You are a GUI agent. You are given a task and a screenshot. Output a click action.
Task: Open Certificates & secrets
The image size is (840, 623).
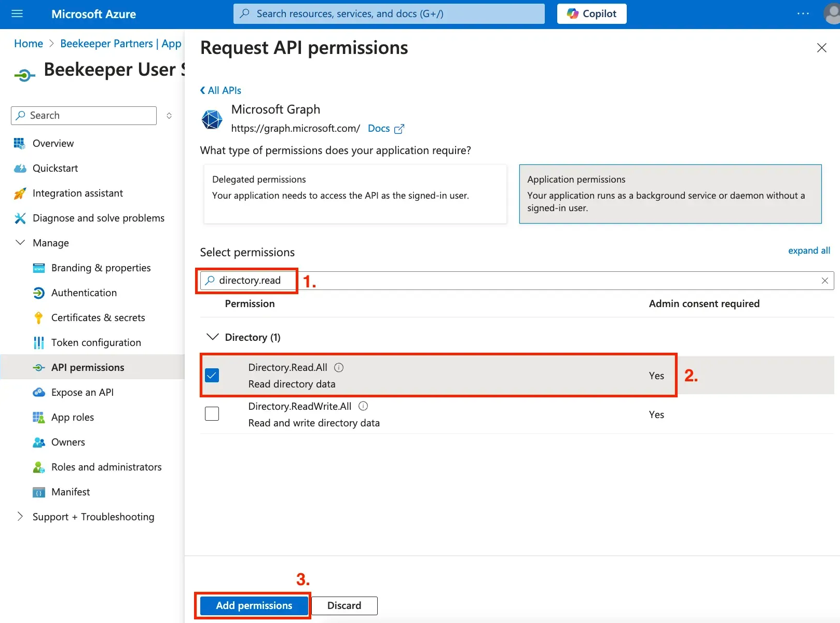(98, 317)
